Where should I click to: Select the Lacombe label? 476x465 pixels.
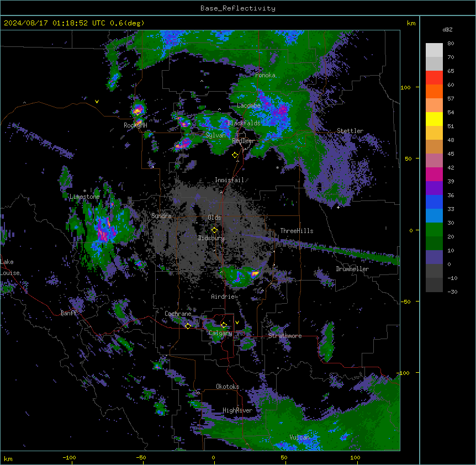point(248,105)
